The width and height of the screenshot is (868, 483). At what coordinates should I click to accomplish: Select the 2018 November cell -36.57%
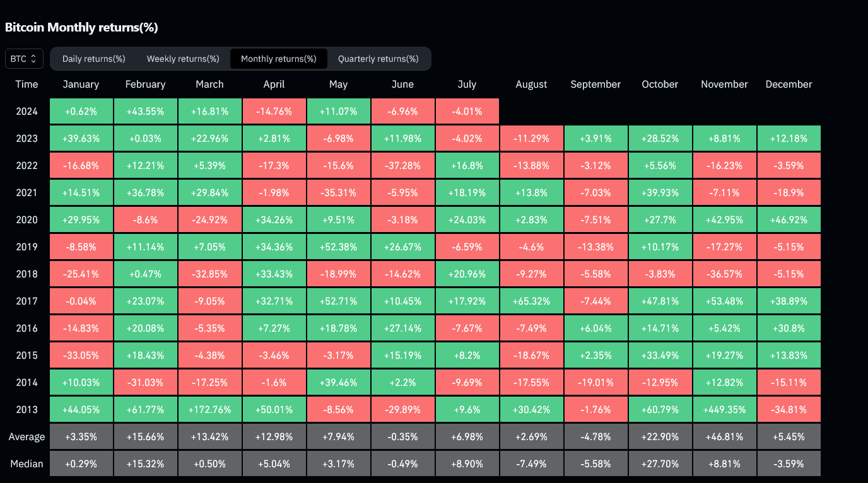pos(724,274)
